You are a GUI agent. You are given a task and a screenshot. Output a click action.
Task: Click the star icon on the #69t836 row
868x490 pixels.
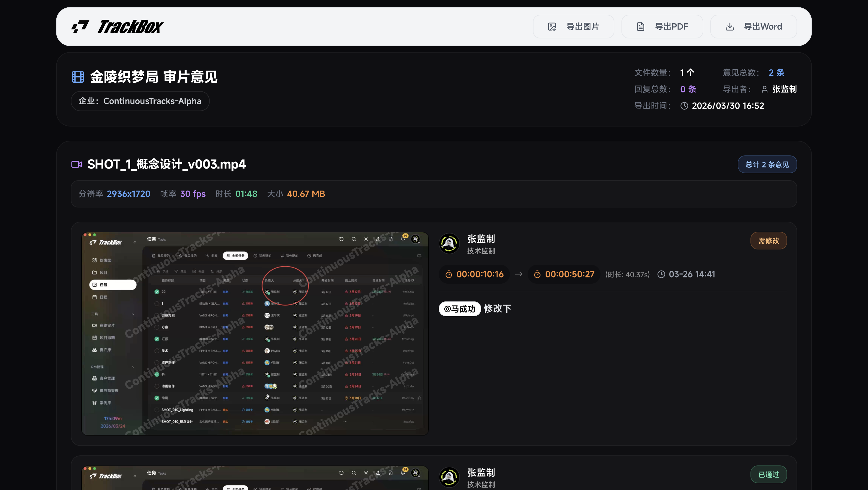point(420,398)
